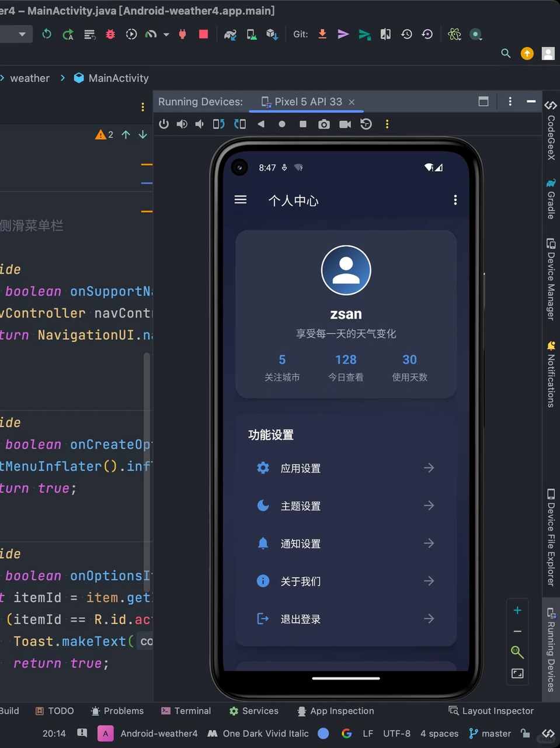Viewport: 560px width, 748px height.
Task: Click the emulator Volume Up icon
Action: [182, 124]
